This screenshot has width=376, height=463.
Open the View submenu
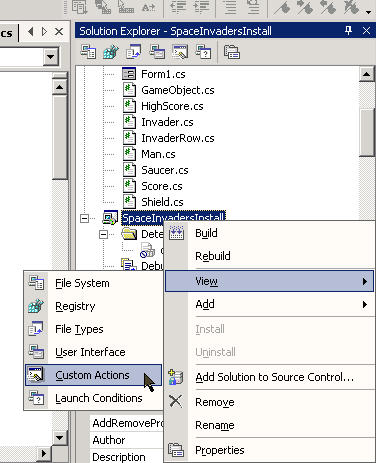point(269,281)
